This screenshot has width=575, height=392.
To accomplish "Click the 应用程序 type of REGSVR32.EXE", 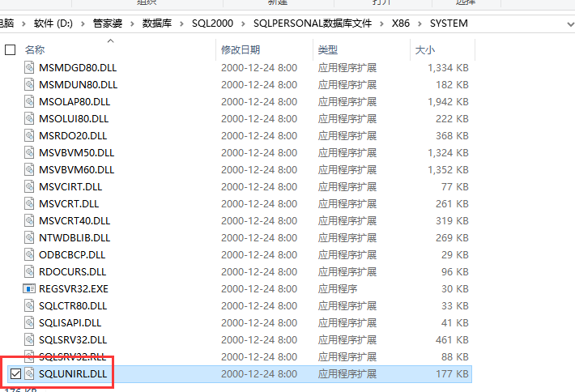I will (x=338, y=289).
